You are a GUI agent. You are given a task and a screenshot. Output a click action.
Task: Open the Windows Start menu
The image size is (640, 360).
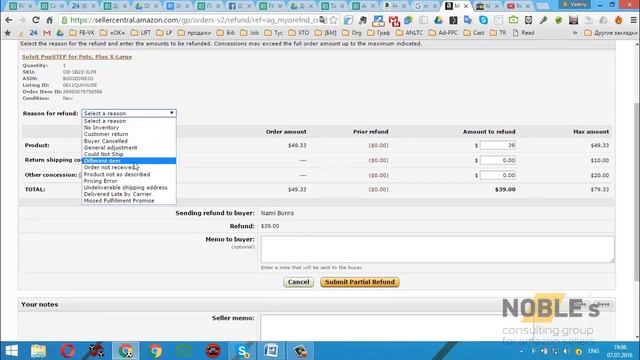click(x=11, y=351)
